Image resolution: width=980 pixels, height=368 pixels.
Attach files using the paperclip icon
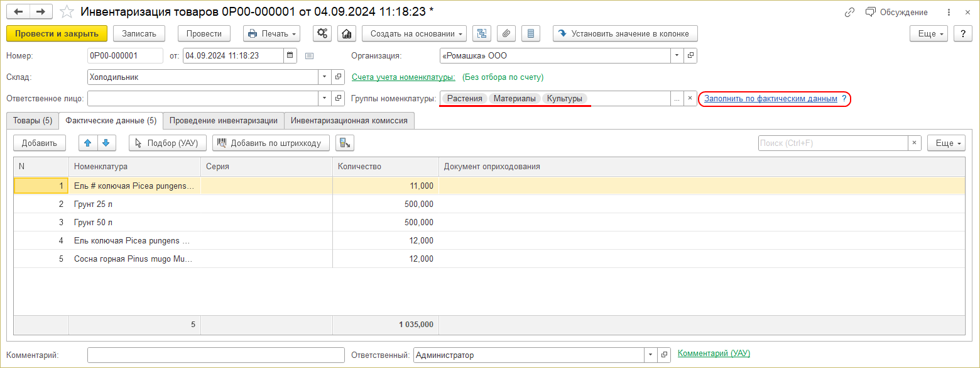(x=506, y=33)
